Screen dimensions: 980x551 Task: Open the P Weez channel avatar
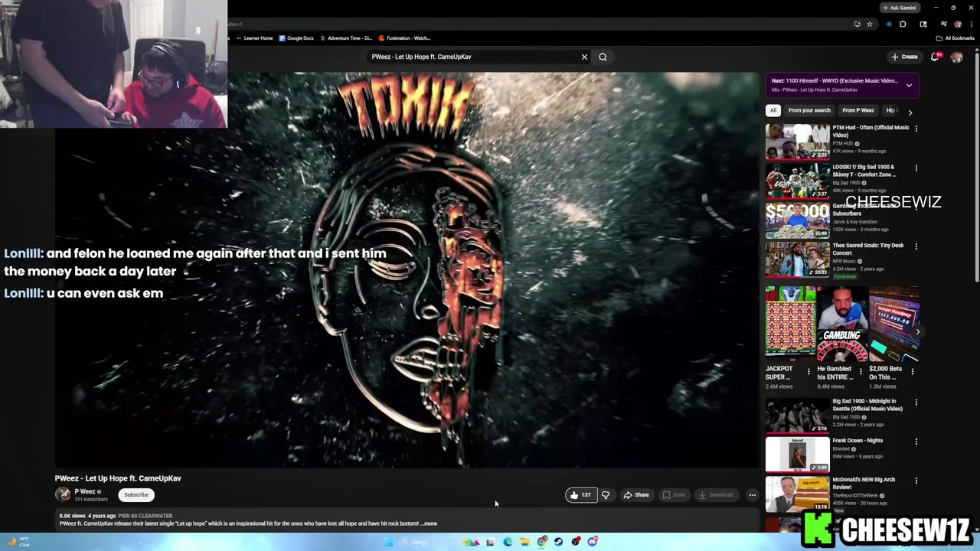pyautogui.click(x=63, y=495)
